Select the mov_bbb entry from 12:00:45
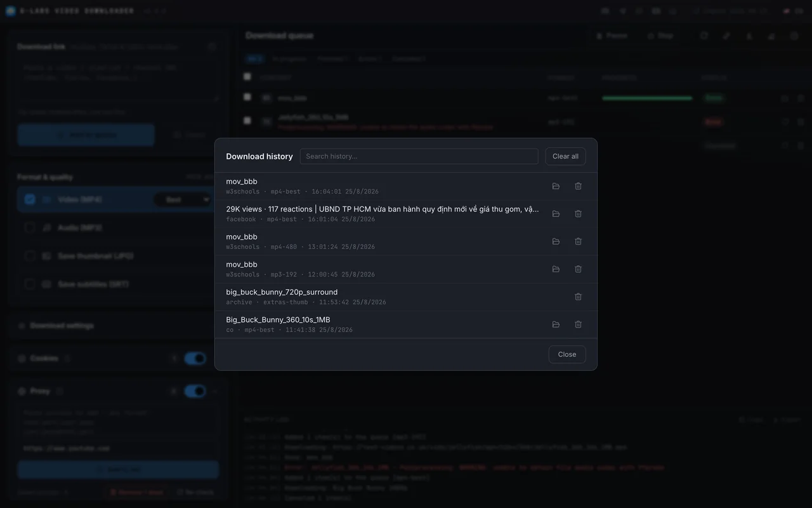 coord(242,264)
